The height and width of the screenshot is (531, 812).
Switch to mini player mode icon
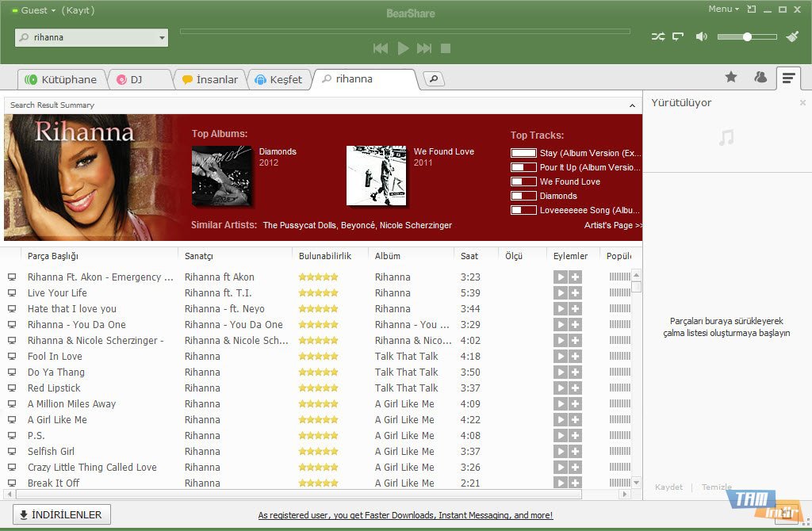click(752, 10)
